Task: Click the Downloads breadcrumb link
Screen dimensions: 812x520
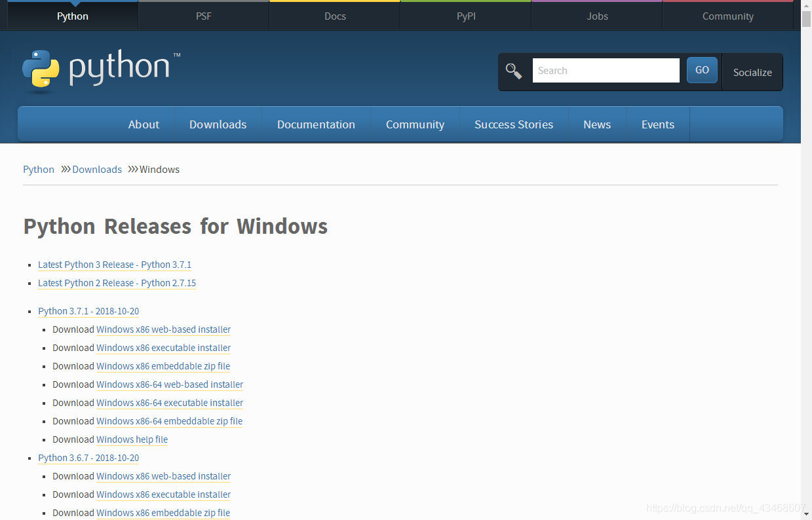Action: (97, 169)
